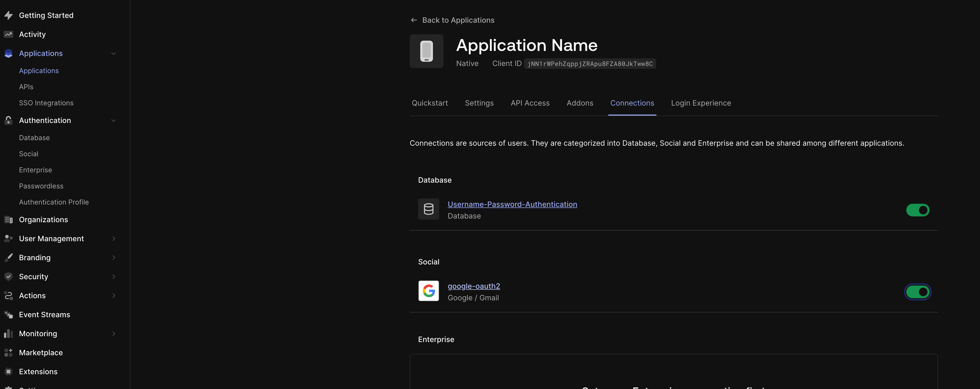Switch to the Quickstart tab
Screen dimensions: 980x389
(x=430, y=103)
